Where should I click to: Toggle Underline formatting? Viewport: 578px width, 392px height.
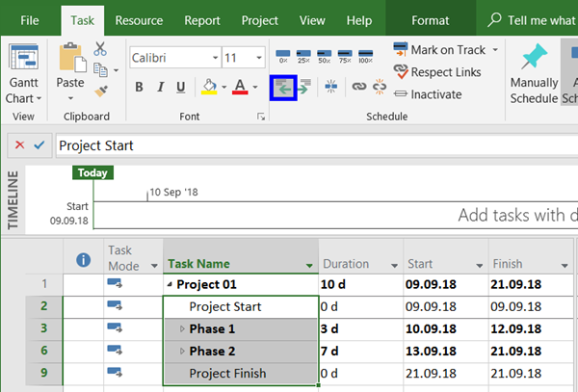tap(180, 88)
